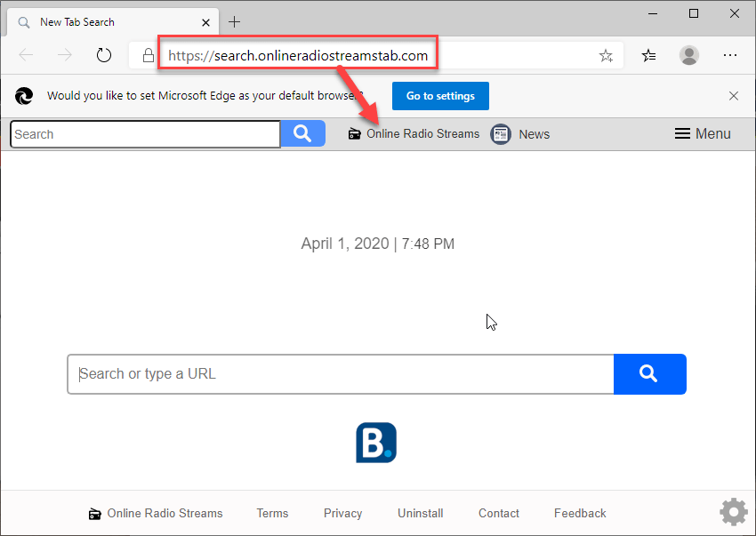
Task: Click the News globe icon
Action: click(x=501, y=134)
